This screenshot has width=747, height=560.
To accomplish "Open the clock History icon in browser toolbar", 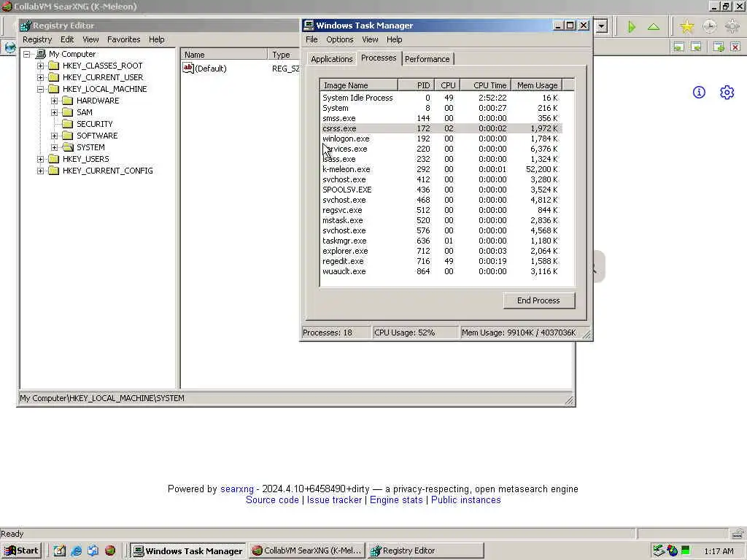I will (709, 27).
